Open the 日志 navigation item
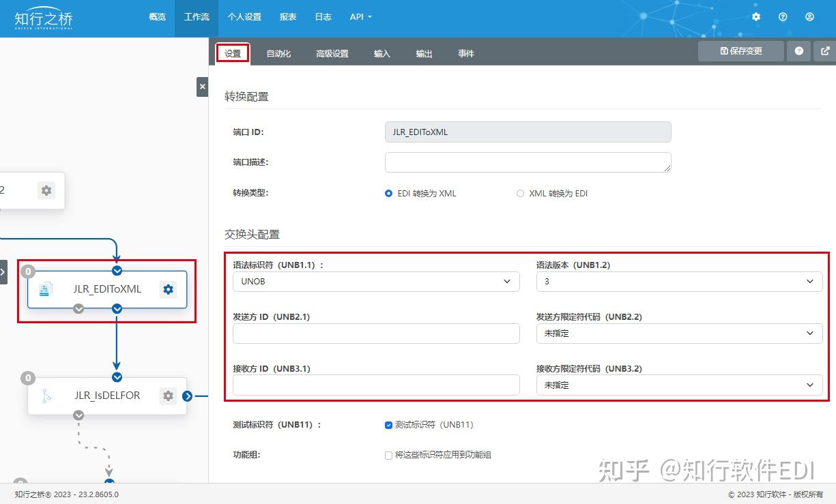 pos(323,17)
